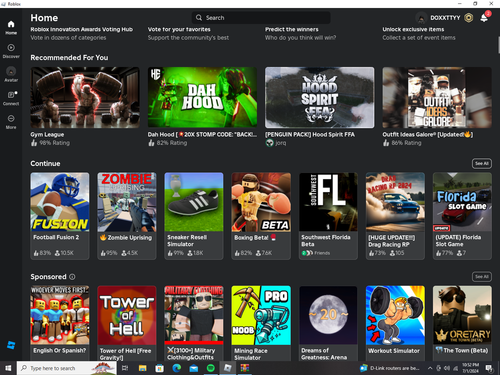
Task: Open English Or Spanish sponsored game
Action: pos(60,323)
